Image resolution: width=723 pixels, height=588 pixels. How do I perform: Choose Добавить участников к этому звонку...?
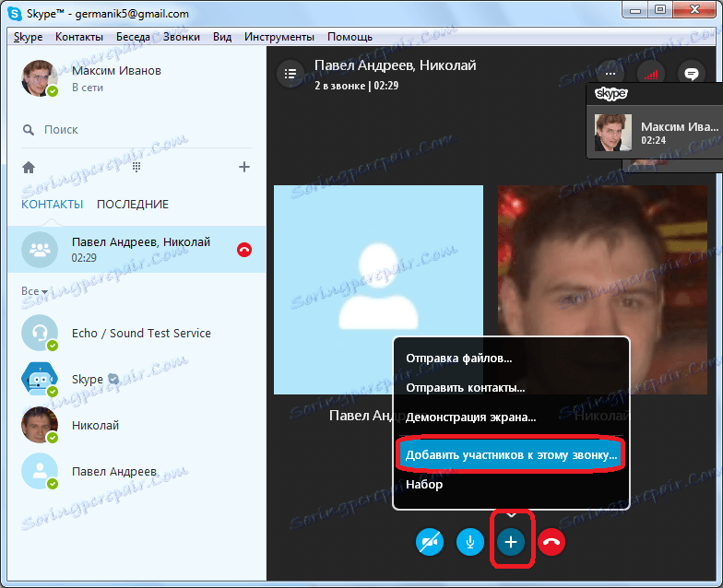511,455
